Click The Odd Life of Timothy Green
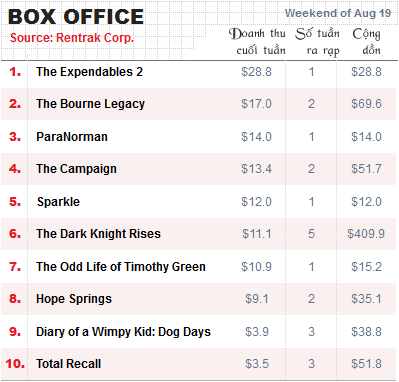 pos(121,267)
